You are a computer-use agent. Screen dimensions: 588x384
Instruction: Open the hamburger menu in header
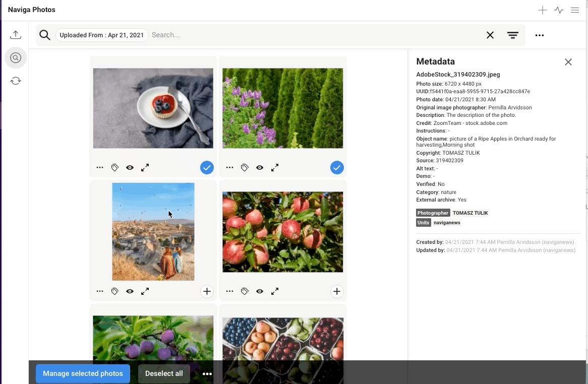(575, 10)
